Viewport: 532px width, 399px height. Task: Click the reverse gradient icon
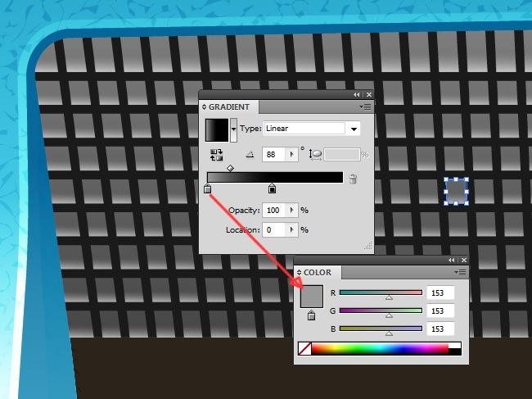pos(216,155)
